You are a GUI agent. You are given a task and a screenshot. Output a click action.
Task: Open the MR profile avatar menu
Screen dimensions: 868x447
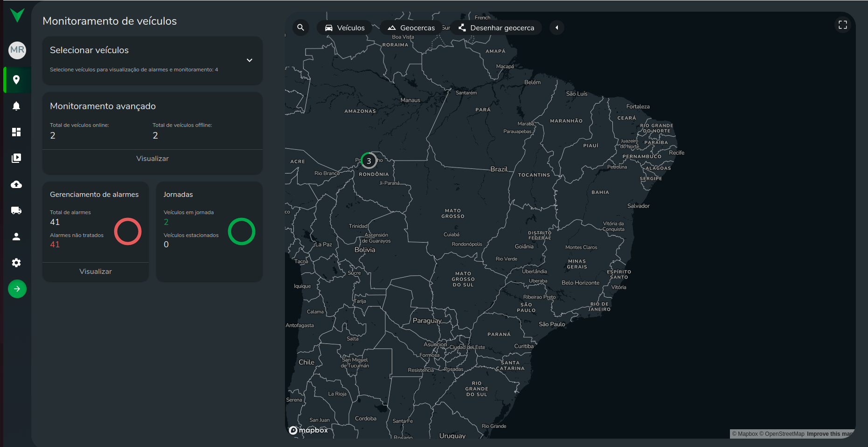17,50
